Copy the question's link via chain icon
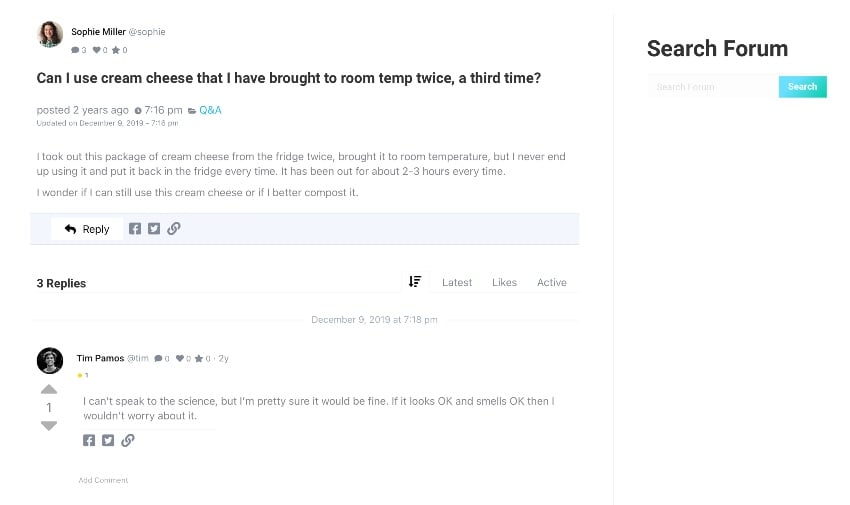The height and width of the screenshot is (505, 850). (174, 229)
